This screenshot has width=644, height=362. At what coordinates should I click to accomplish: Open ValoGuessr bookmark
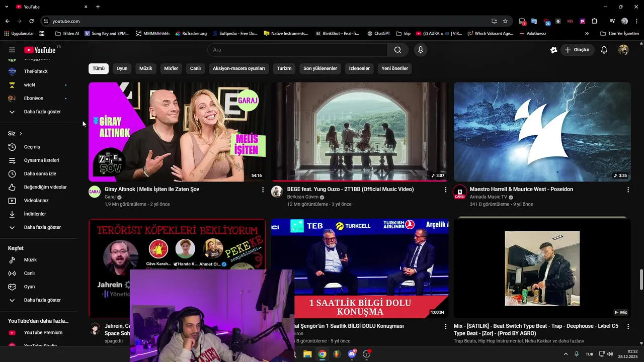click(x=532, y=34)
